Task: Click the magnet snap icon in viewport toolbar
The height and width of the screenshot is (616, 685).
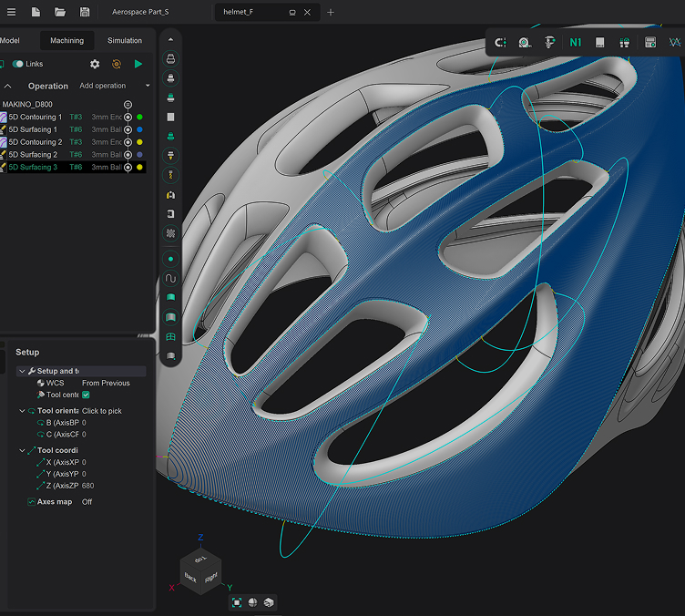Action: coord(500,43)
